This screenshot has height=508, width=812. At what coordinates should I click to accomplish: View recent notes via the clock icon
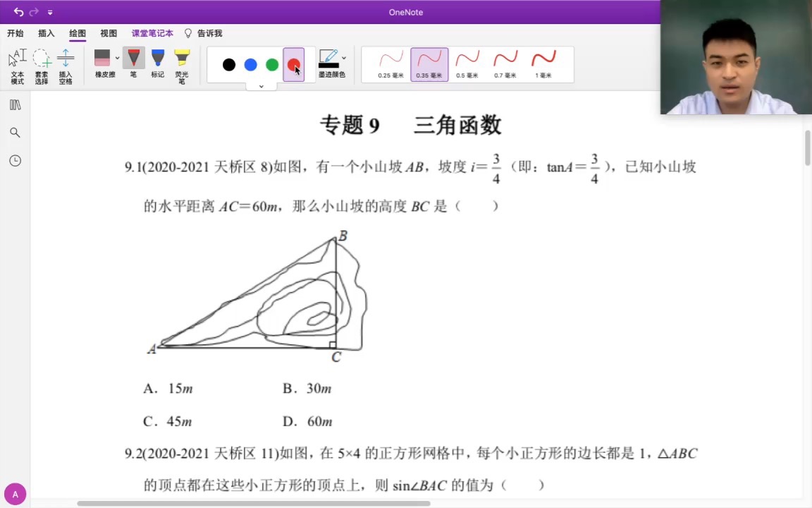15,161
